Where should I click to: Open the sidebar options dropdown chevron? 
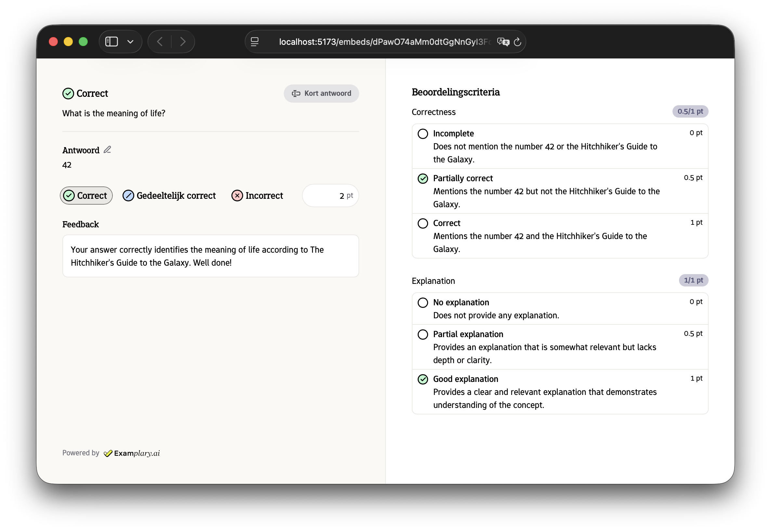130,42
